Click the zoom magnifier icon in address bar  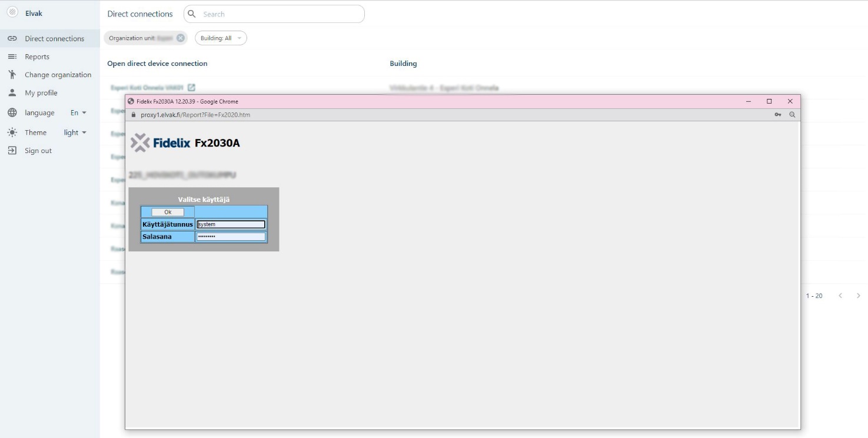click(792, 115)
